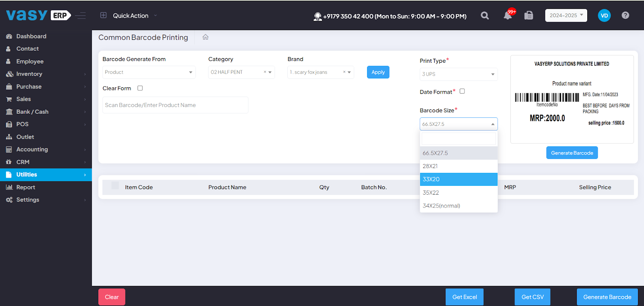The width and height of the screenshot is (644, 306).
Task: Click the Get Excel button
Action: [464, 297]
